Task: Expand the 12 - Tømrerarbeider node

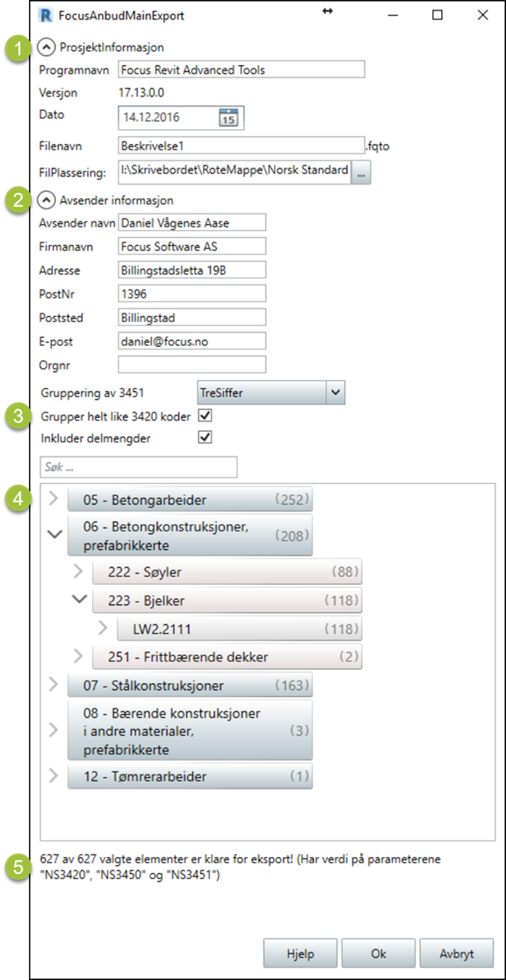Action: (x=54, y=776)
